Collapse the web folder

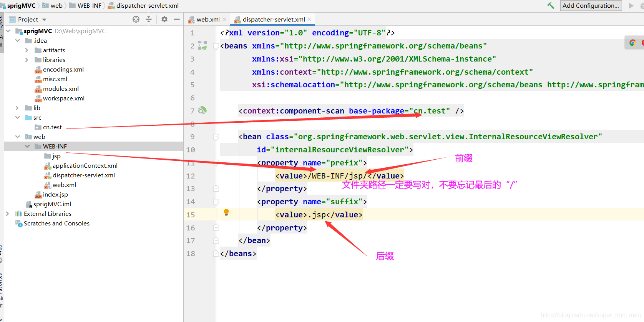[18, 137]
